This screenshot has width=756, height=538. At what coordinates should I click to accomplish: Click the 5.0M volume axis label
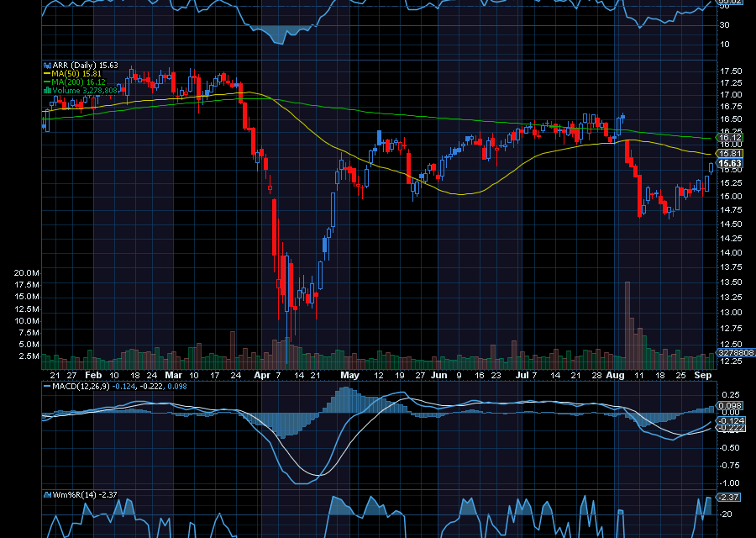tap(29, 345)
